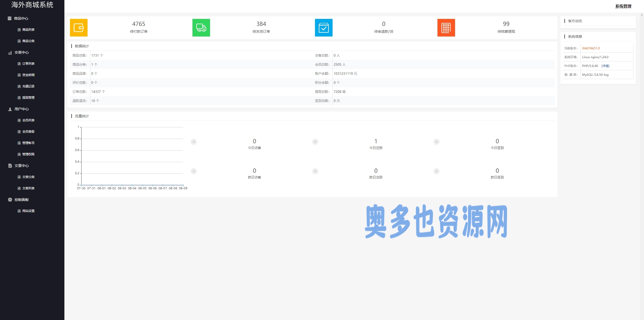644x320 pixels.
Task: Open the 提现管理 page
Action: (28, 98)
